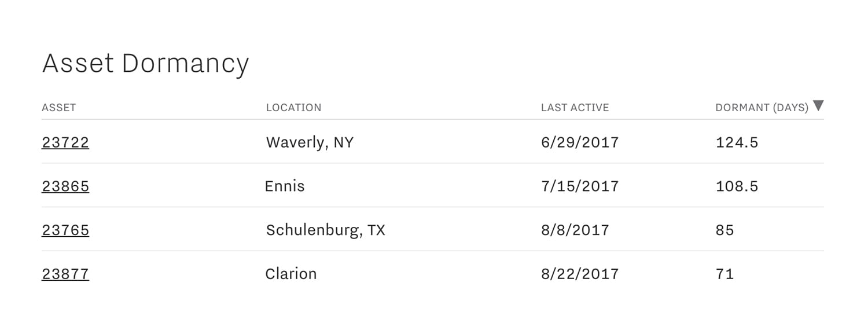The image size is (868, 334).
Task: Click the 8/22/2017 last active date
Action: [x=580, y=274]
